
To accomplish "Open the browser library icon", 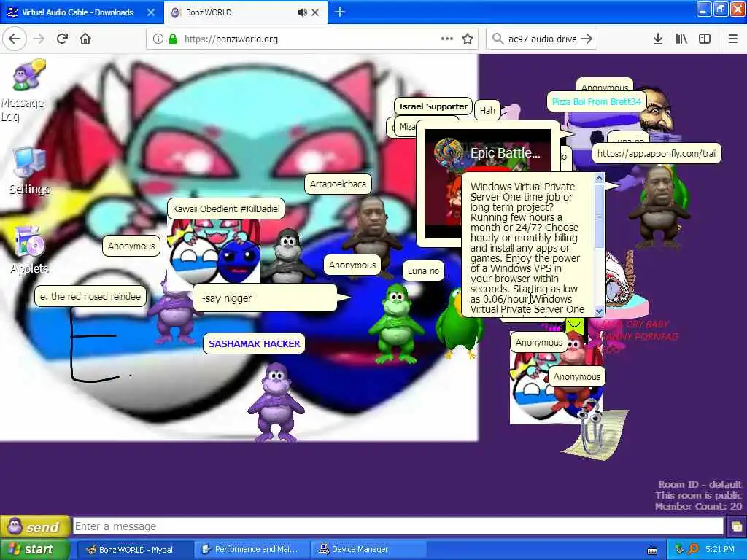I will [x=681, y=39].
